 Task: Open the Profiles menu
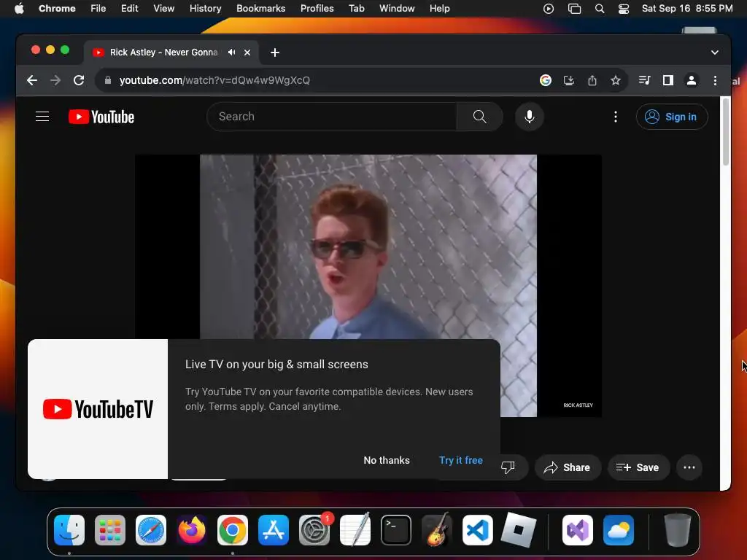317,9
